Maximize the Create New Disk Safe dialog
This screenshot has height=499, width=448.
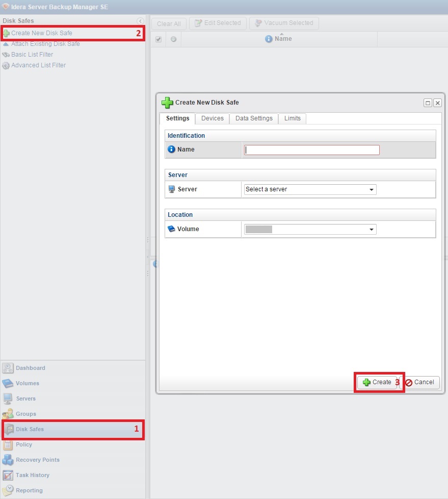[x=428, y=103]
